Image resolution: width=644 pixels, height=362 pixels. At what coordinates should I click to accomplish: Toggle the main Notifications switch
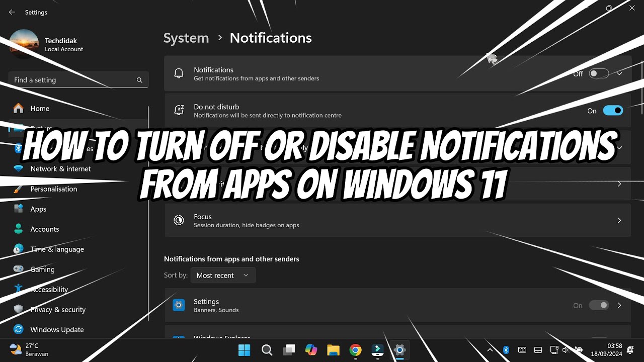pyautogui.click(x=599, y=73)
